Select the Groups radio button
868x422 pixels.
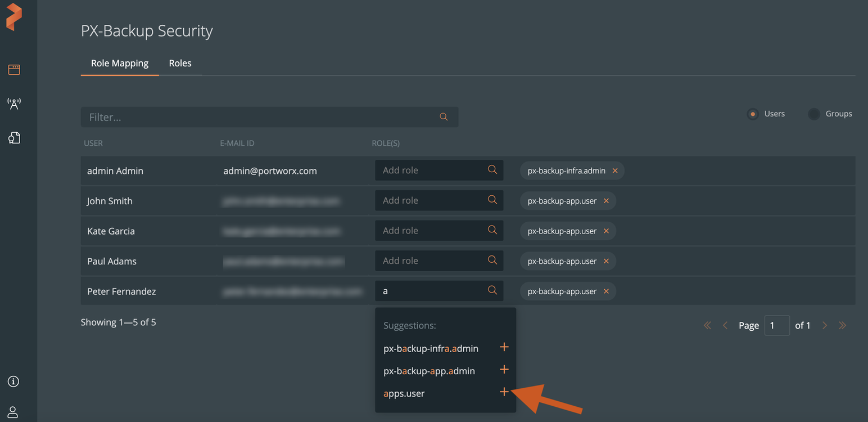click(813, 114)
